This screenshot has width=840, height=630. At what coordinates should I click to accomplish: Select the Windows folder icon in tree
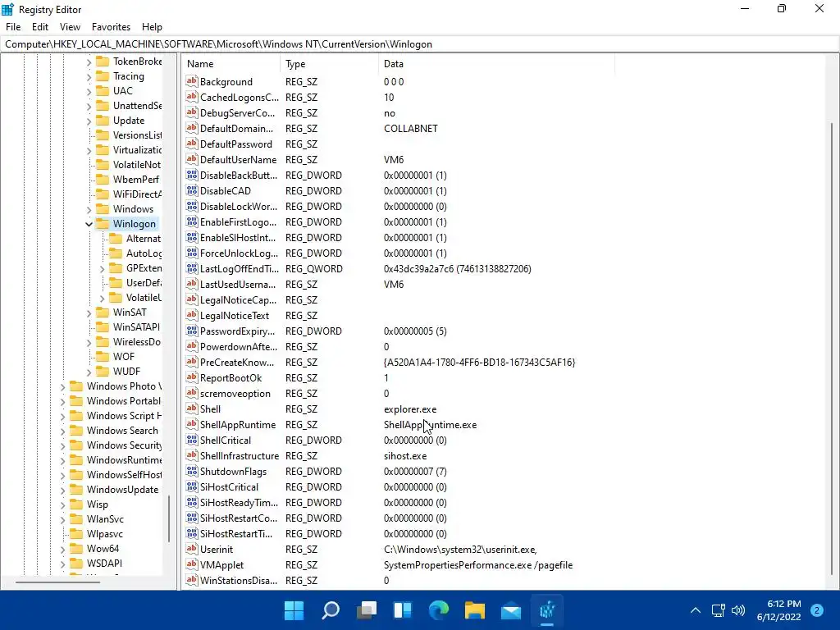[x=103, y=209]
